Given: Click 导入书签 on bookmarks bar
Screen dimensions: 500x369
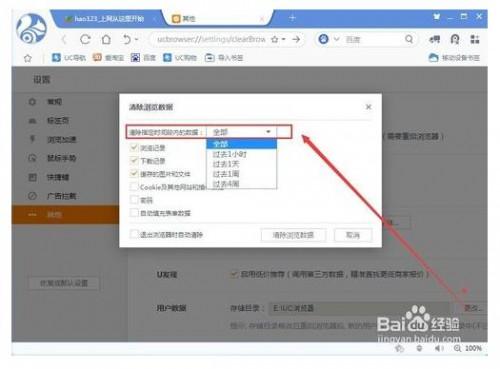Looking at the screenshot, I should pyautogui.click(x=224, y=58).
